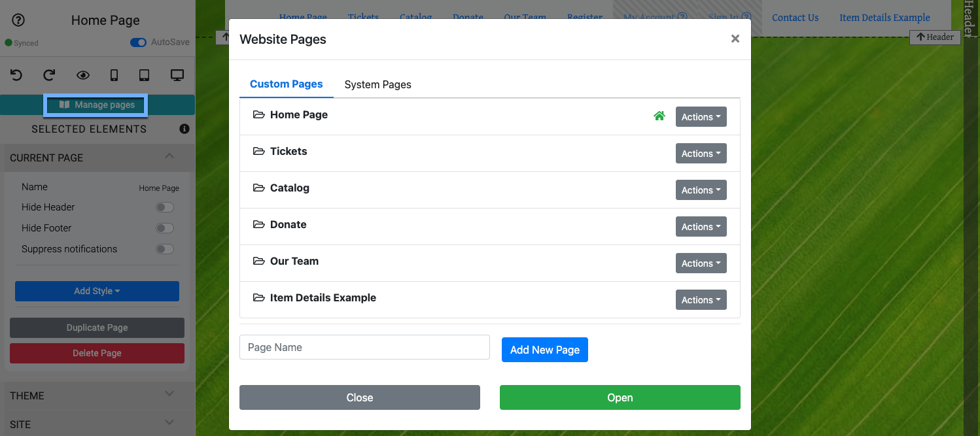Switch to mobile phone view icon
980x436 pixels.
(114, 75)
